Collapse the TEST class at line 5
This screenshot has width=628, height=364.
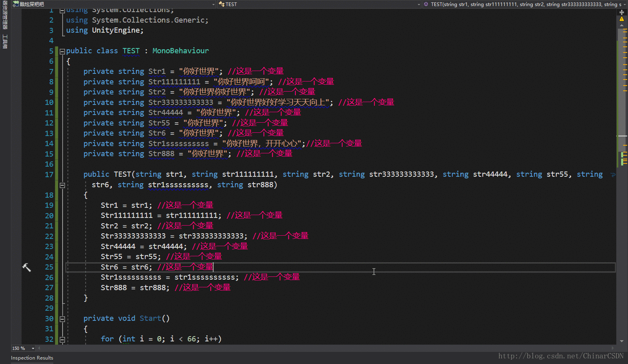(62, 51)
